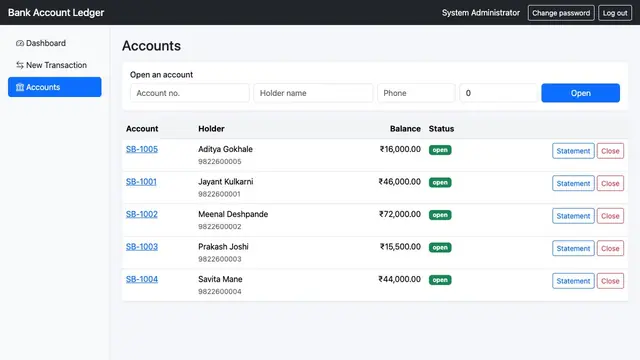Click the Dashboard speedometer icon in sidebar
The width and height of the screenshot is (640, 360).
click(x=20, y=43)
